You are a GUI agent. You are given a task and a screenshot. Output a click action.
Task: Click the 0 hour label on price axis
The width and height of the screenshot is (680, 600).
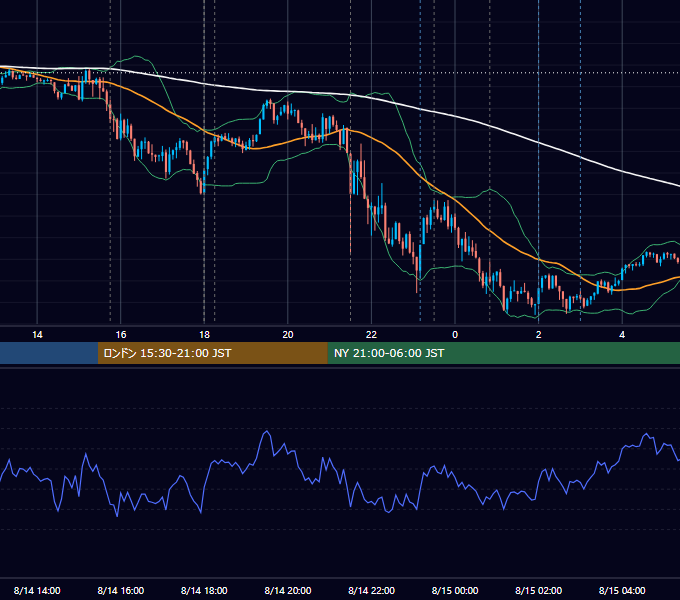click(455, 335)
